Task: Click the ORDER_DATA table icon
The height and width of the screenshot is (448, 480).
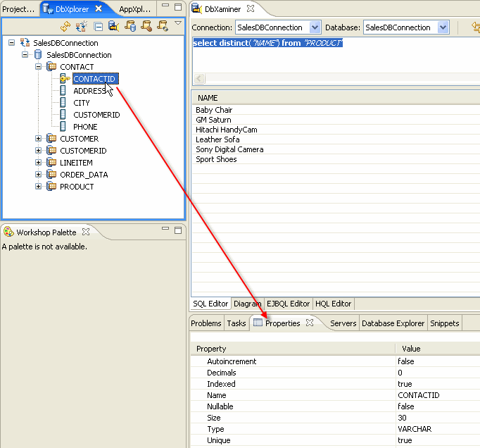Action: 51,175
